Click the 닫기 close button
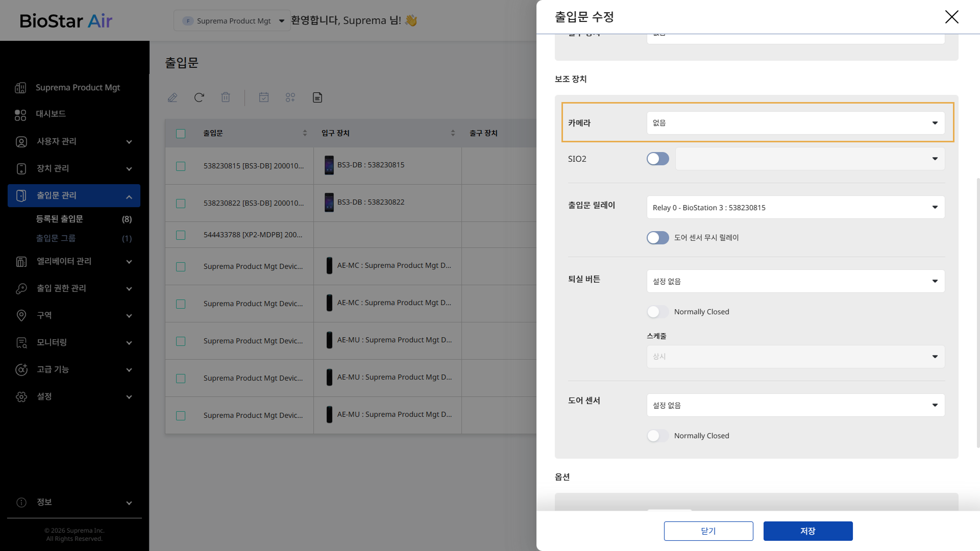 708,531
